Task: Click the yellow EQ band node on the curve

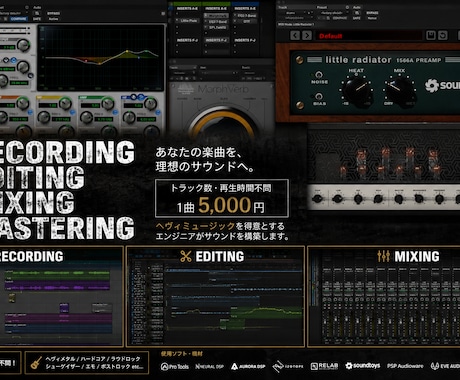Action: [127, 51]
